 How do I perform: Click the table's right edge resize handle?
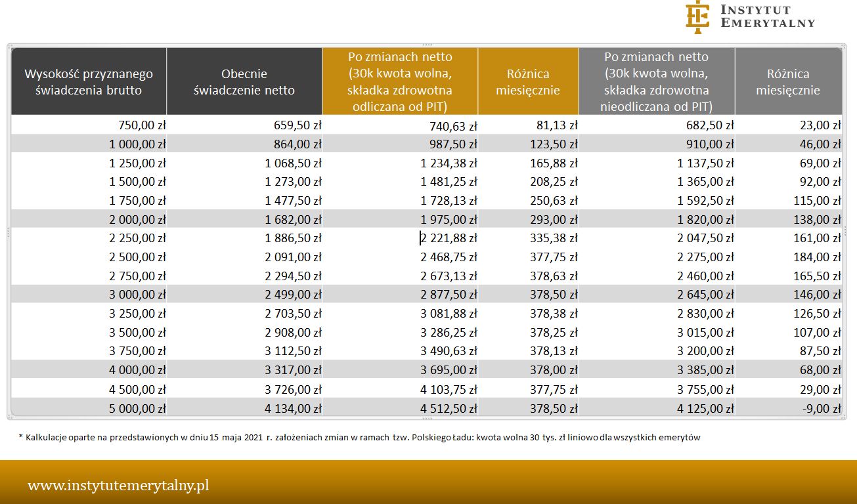click(845, 231)
